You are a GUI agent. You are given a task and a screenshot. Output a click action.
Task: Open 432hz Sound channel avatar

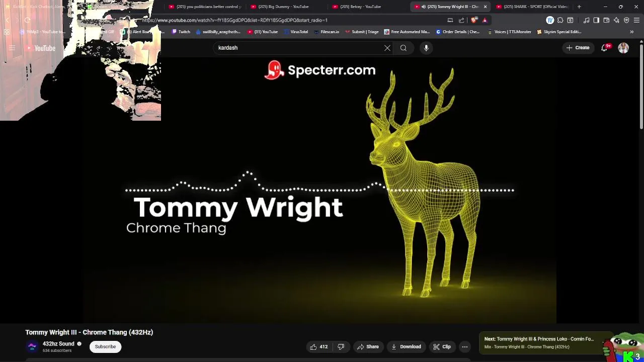click(x=32, y=346)
